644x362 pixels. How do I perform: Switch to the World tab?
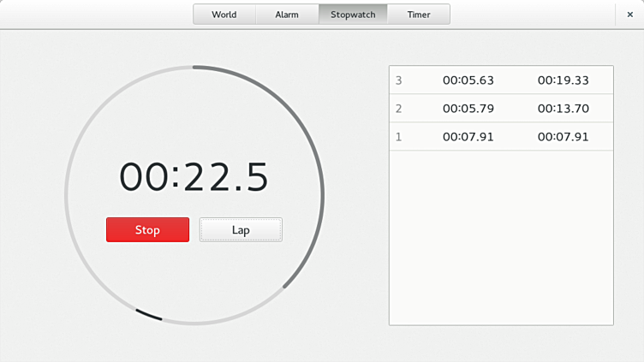coord(224,15)
